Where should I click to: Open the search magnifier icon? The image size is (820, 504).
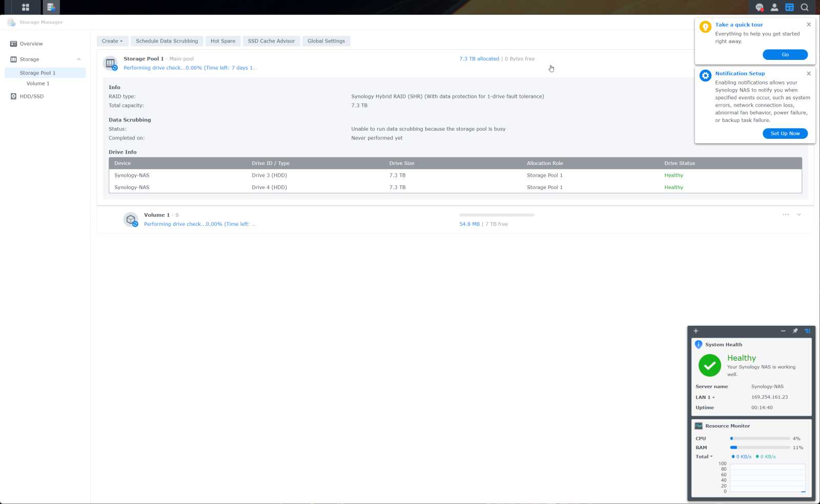pos(805,7)
